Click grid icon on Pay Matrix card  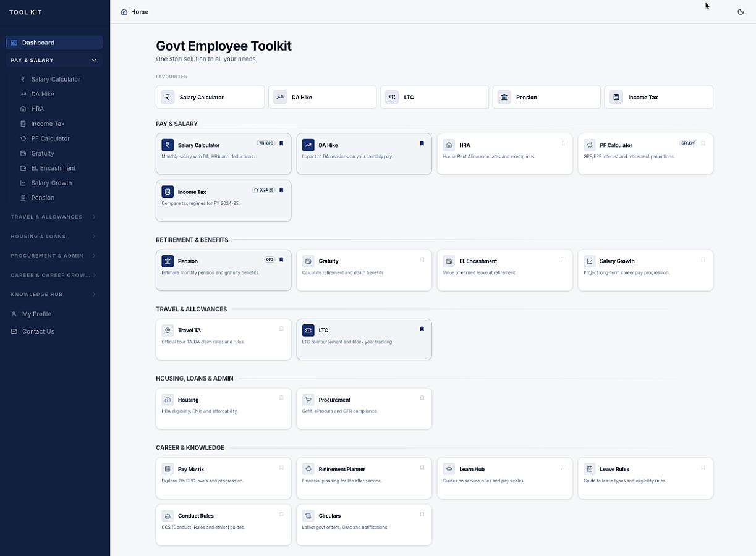168,469
